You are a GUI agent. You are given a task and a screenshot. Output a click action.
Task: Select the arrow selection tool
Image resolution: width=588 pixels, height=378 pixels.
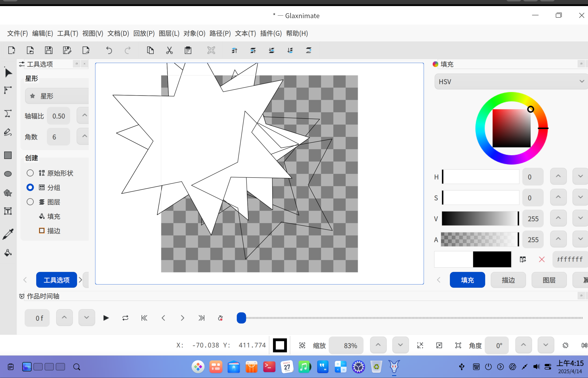(8, 73)
